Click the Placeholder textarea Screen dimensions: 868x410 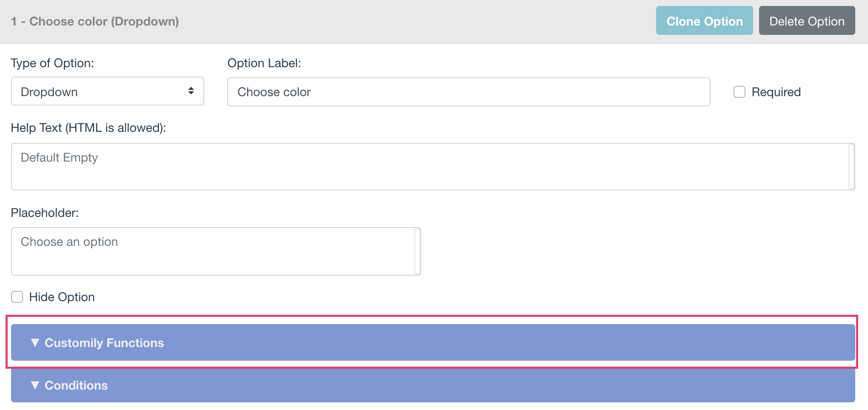pos(216,251)
